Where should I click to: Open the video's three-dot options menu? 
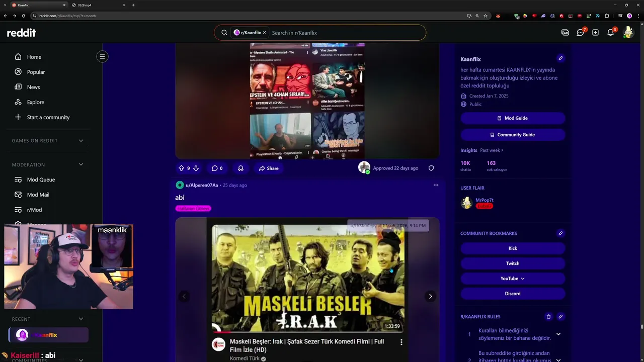[401, 342]
